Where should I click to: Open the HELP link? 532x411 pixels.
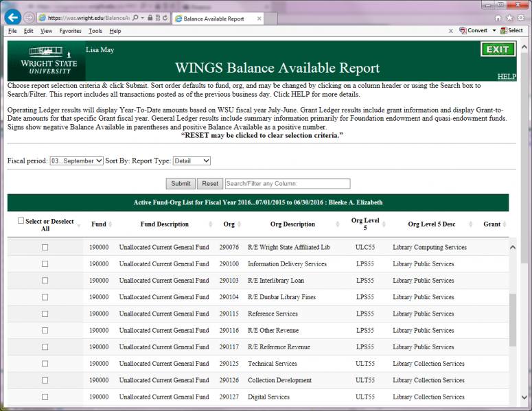click(x=507, y=77)
